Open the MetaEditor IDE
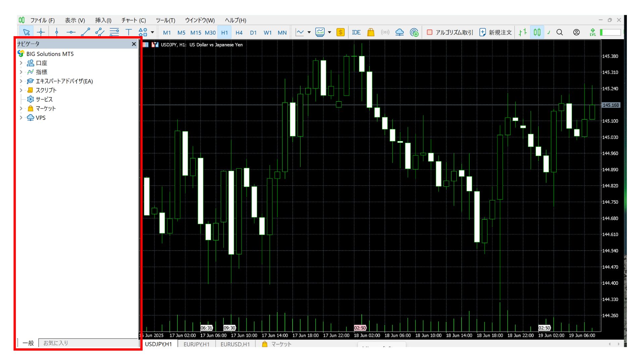The width and height of the screenshot is (644, 362). (x=356, y=32)
